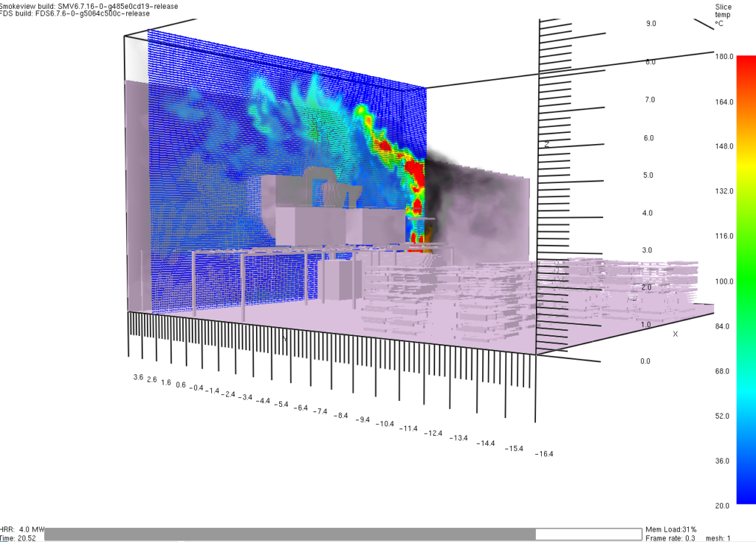Select the green colorbar region near 100.0
The image size is (756, 542).
coord(745,281)
